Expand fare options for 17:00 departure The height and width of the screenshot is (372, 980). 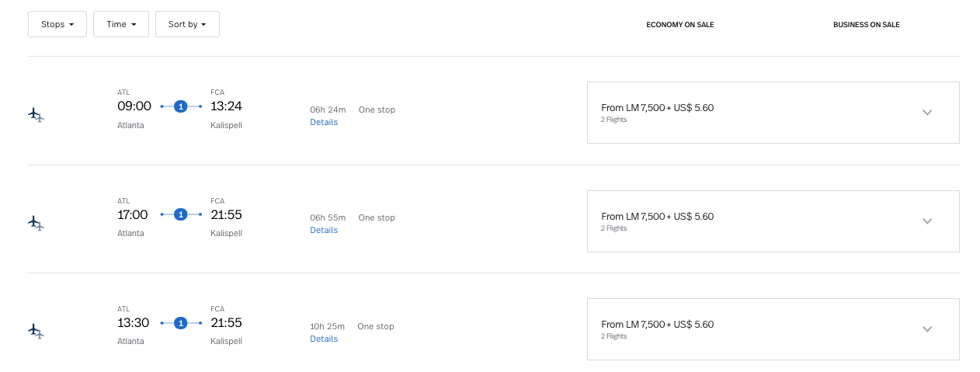click(x=926, y=221)
